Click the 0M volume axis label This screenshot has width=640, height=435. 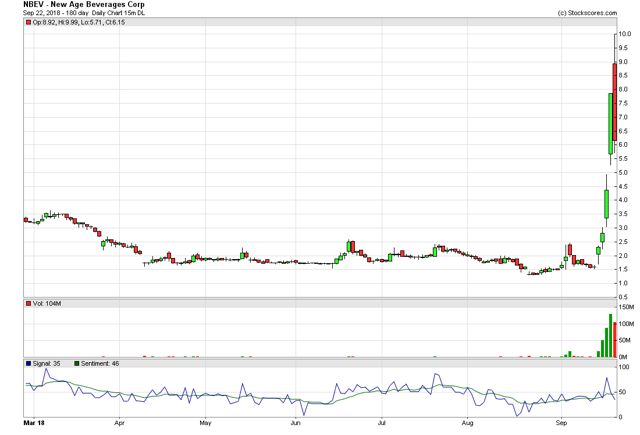pos(623,357)
